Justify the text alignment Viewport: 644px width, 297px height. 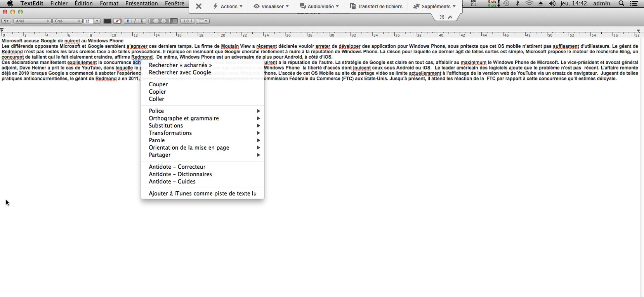coord(175,21)
